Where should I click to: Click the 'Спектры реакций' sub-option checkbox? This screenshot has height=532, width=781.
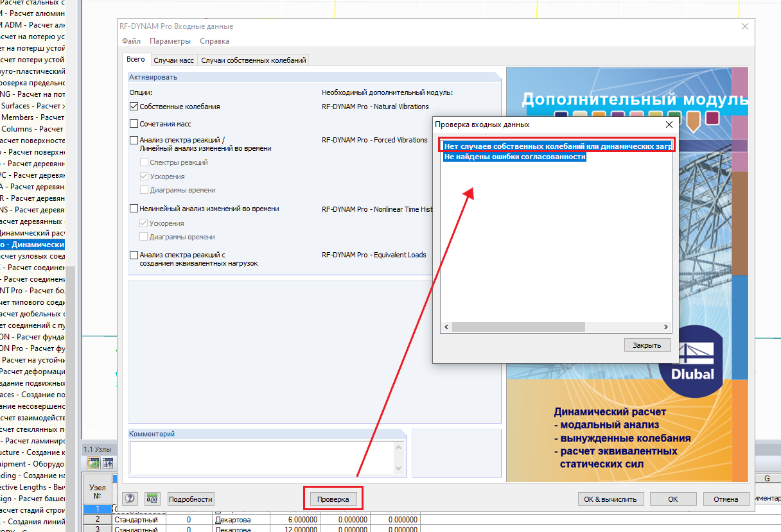tap(144, 162)
